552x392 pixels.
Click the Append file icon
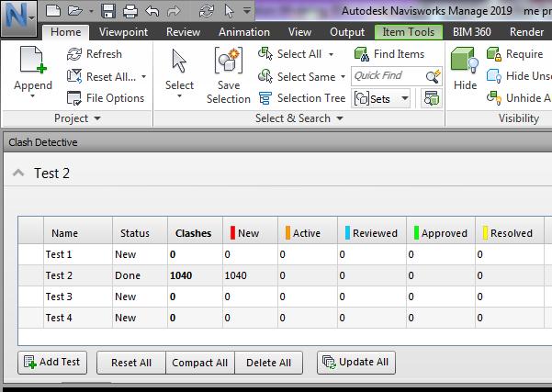pyautogui.click(x=33, y=60)
